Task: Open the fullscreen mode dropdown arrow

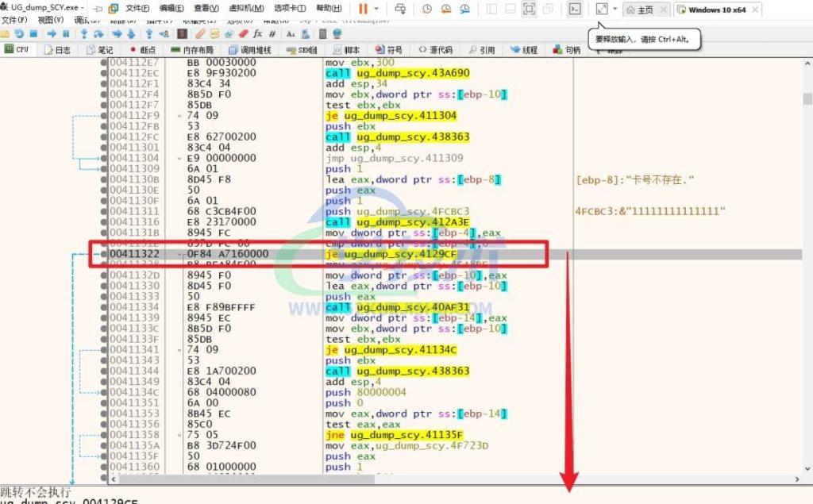Action: [x=615, y=9]
